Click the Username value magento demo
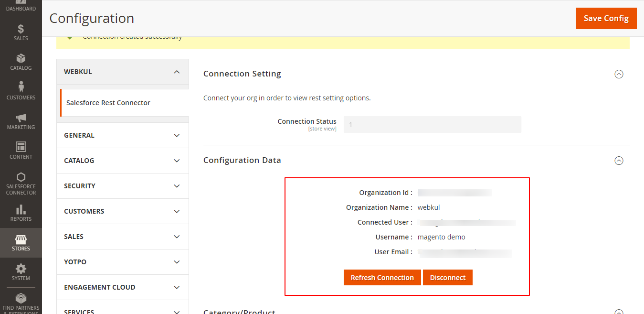Image resolution: width=644 pixels, height=314 pixels. (442, 237)
